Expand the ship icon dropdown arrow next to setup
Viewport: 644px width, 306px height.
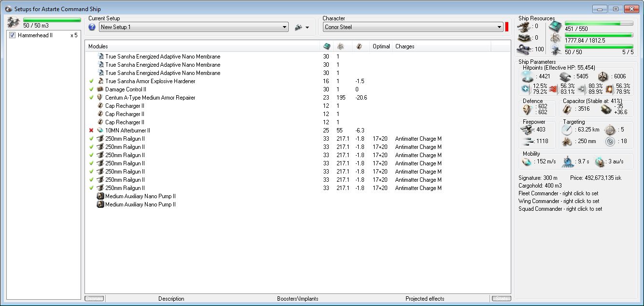point(307,28)
